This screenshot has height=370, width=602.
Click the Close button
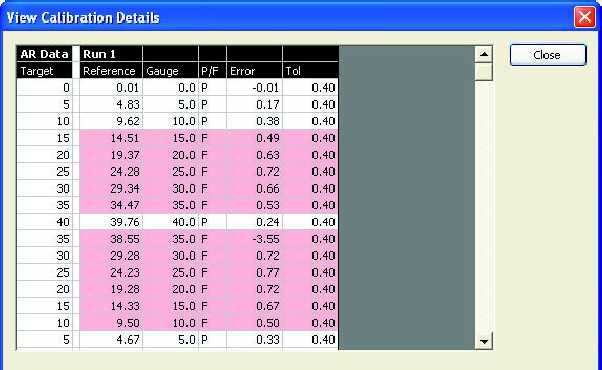pos(548,55)
